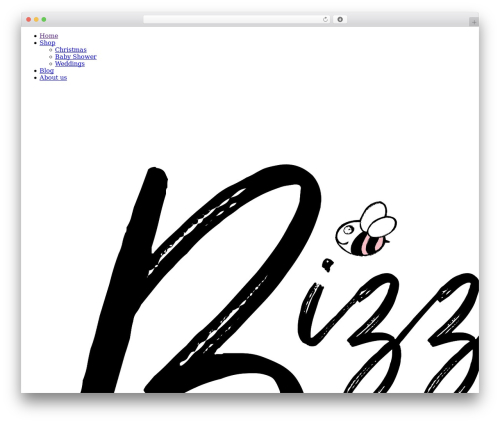This screenshot has width=500, height=423.
Task: Open the downloads icon beside the address bar
Action: (340, 20)
